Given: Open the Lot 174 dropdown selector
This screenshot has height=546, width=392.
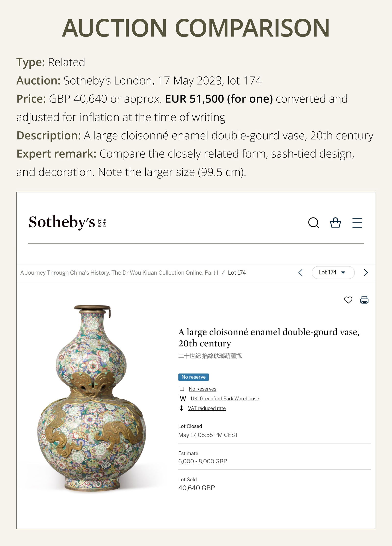Looking at the screenshot, I should click(x=333, y=272).
